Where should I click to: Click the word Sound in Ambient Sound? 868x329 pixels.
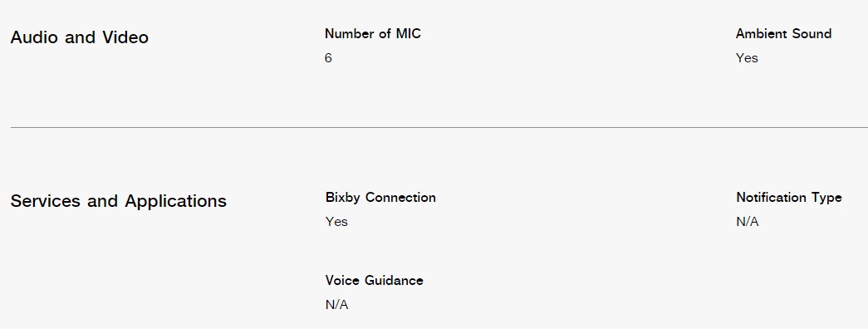pyautogui.click(x=812, y=34)
